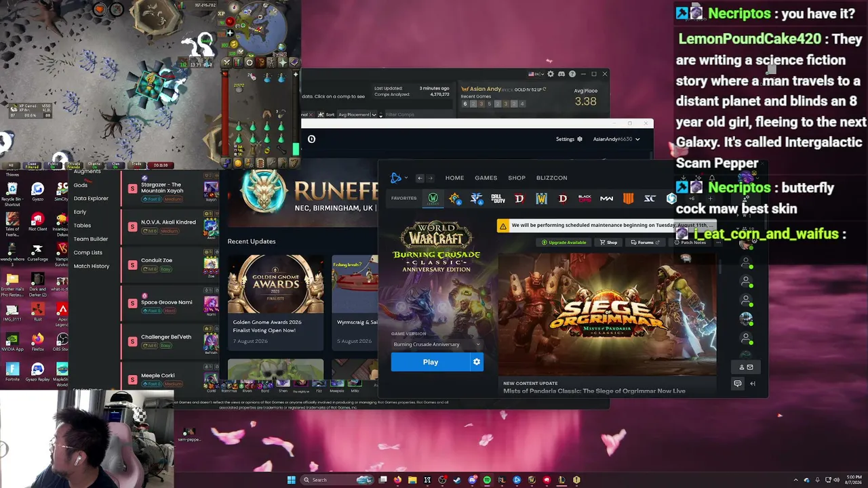The image size is (868, 488).
Task: Select the Challenger Bel'Veth comp
Action: click(171, 340)
